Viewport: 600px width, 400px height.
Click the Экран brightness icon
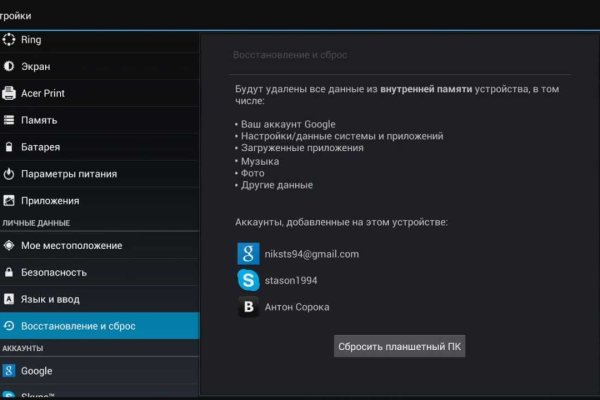click(9, 67)
